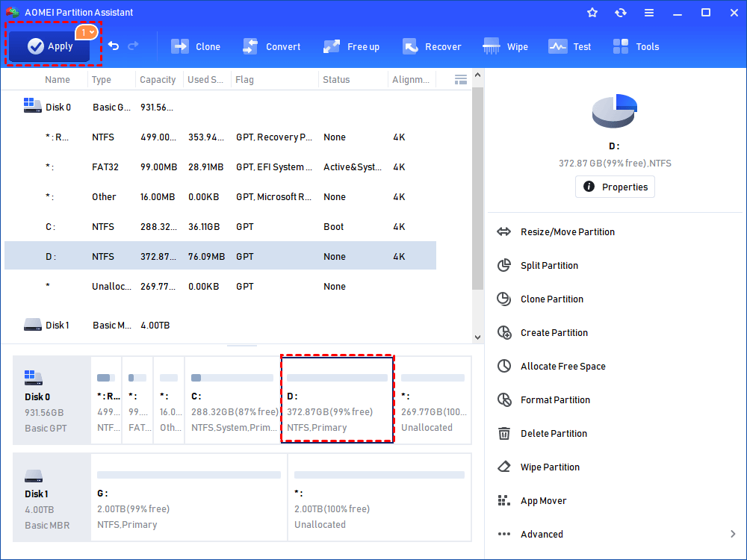Screen dimensions: 747x560
Task: Click the scroll down arrow of list
Action: 477,337
